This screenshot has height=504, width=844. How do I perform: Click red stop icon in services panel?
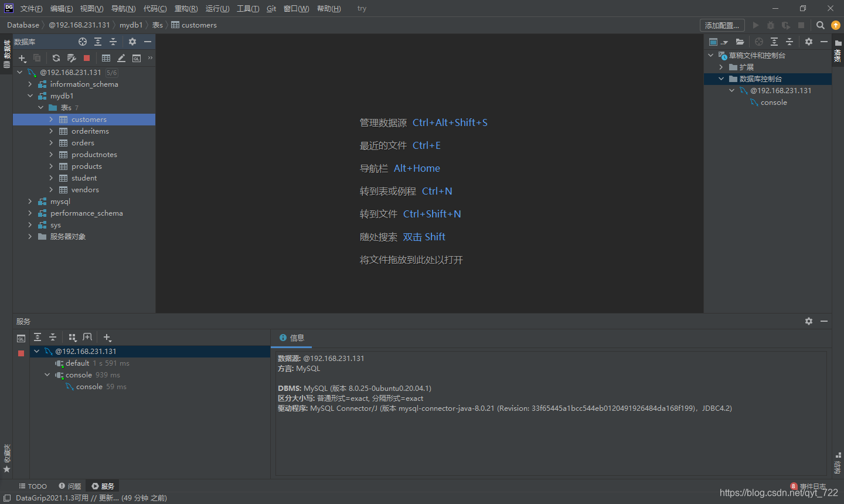21,353
